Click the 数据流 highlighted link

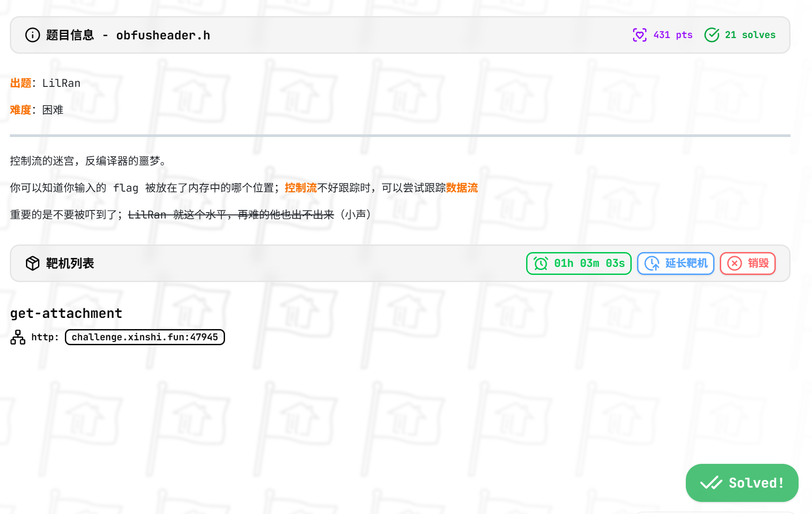(463, 188)
